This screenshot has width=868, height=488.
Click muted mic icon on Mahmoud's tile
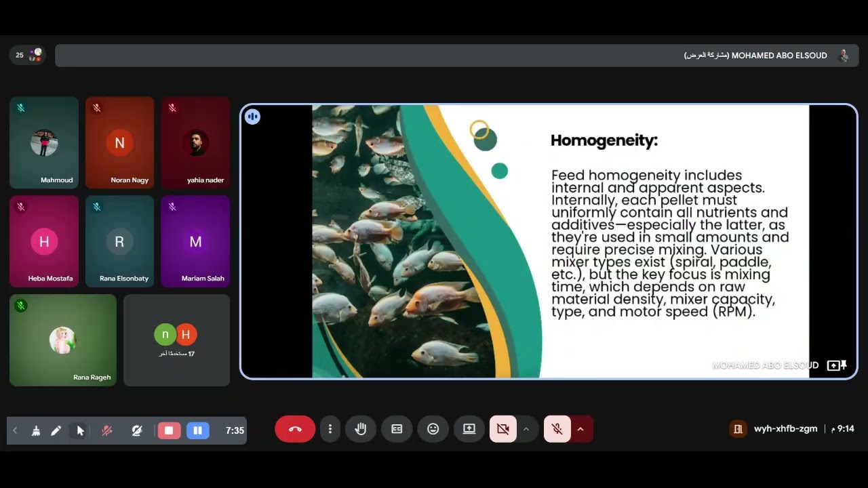tap(21, 108)
